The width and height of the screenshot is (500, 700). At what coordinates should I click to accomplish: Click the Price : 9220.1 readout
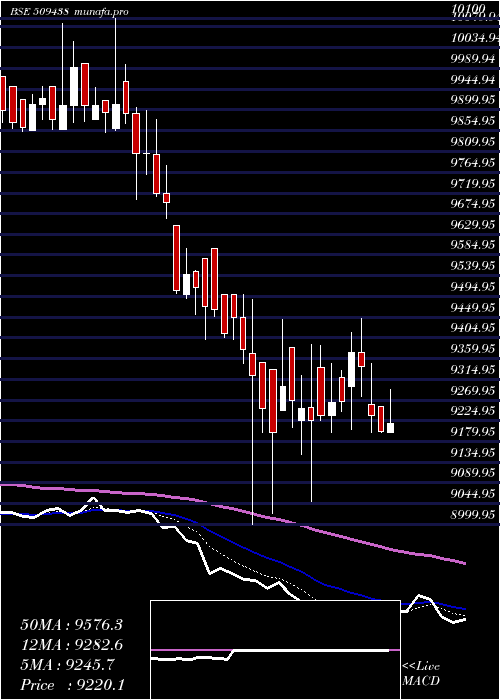pyautogui.click(x=73, y=685)
